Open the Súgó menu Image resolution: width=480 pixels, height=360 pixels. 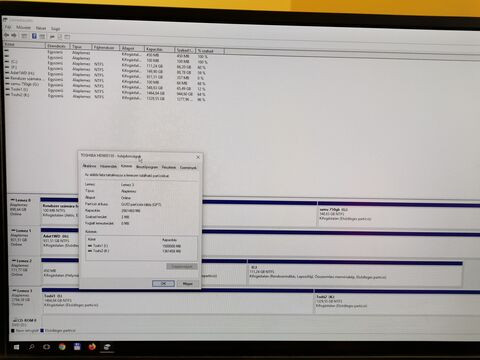(55, 29)
